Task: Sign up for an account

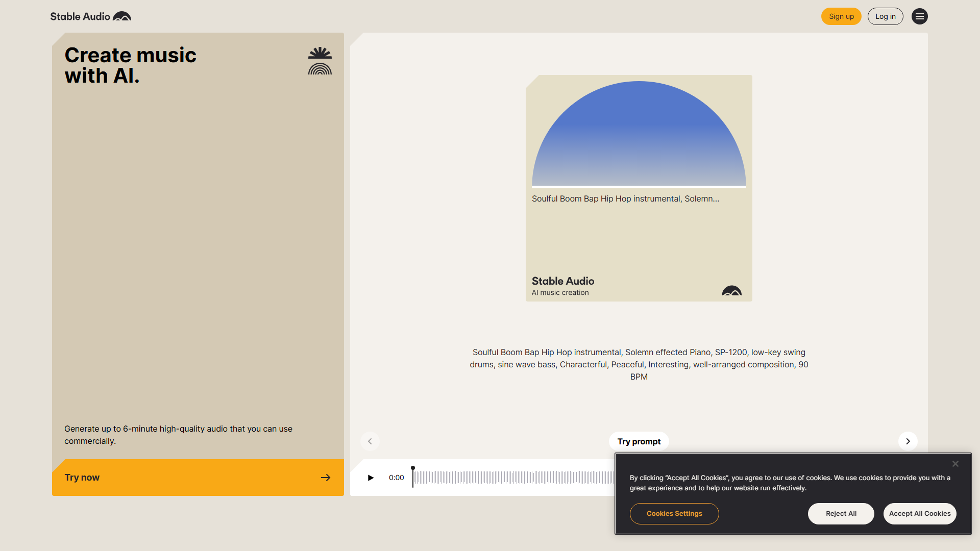Action: click(x=841, y=16)
